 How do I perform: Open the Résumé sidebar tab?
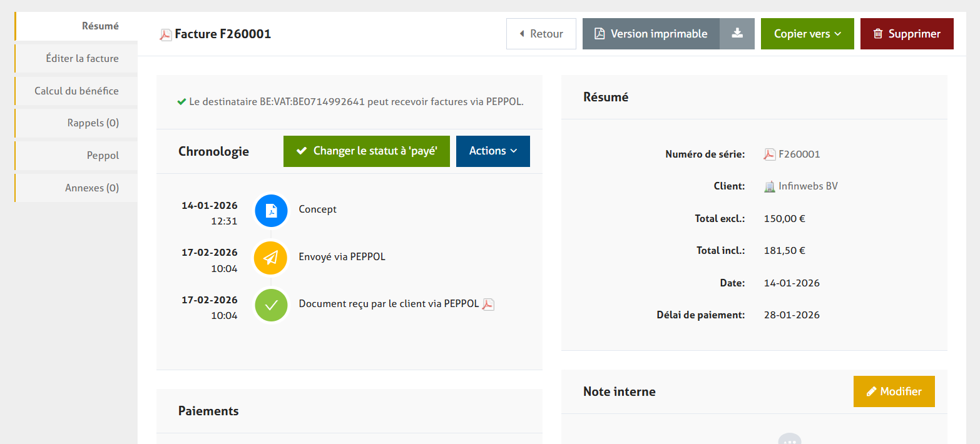(100, 26)
